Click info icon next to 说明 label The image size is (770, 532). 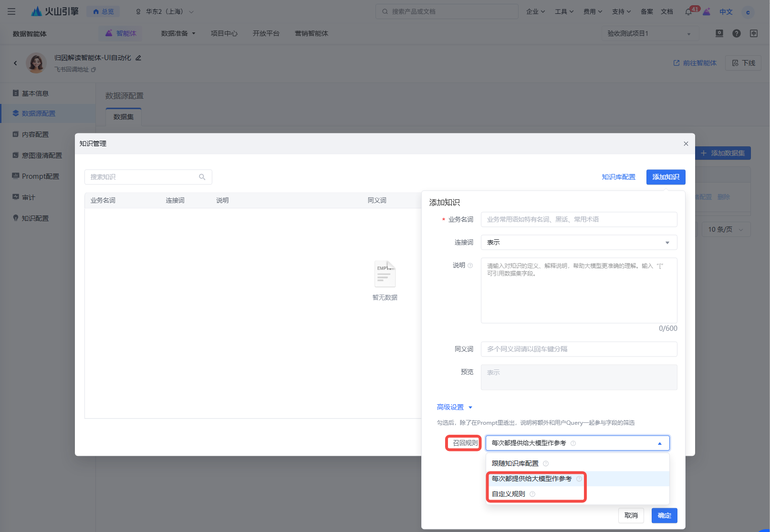(x=470, y=266)
